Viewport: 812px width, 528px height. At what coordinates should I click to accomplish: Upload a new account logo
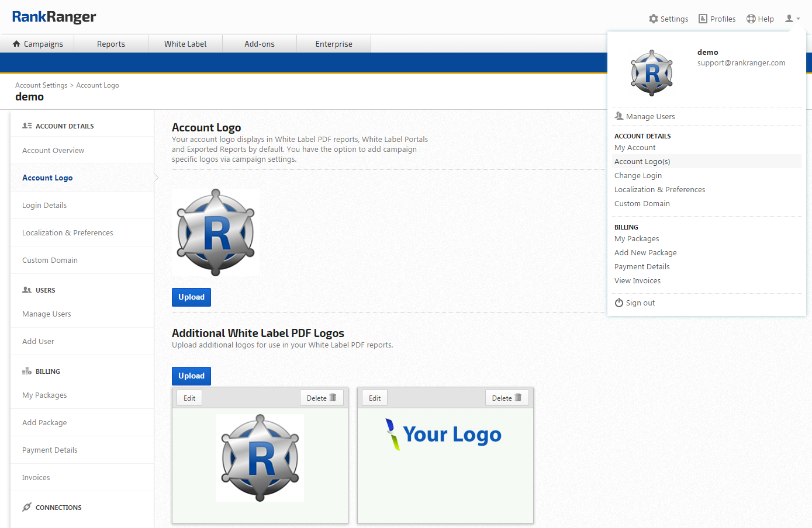point(191,297)
